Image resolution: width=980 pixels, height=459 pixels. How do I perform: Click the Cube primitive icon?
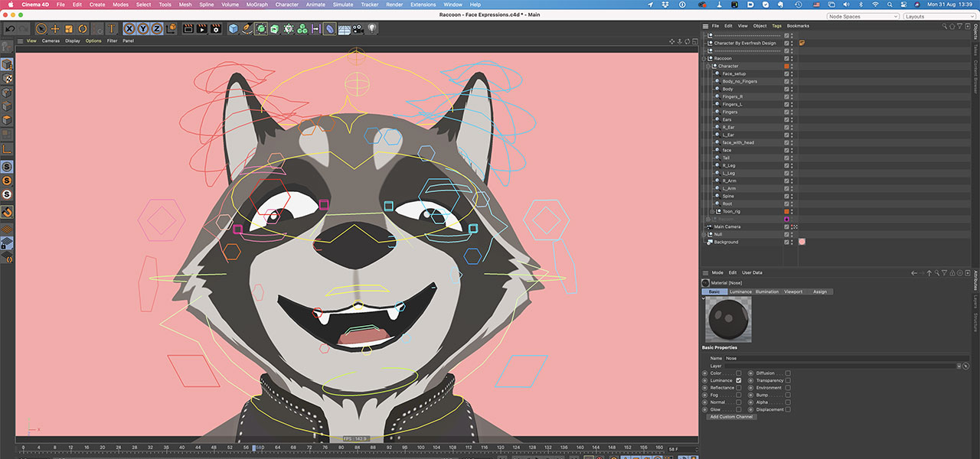pos(234,29)
